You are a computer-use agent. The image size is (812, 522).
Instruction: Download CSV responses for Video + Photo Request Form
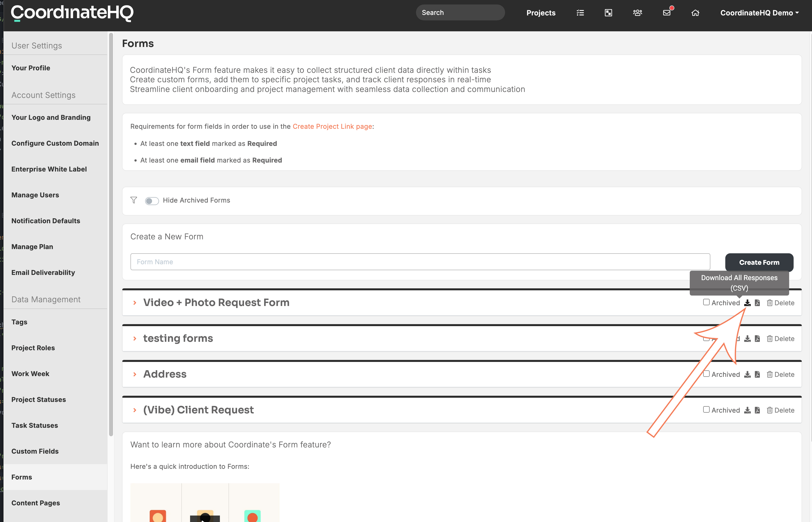(x=747, y=303)
